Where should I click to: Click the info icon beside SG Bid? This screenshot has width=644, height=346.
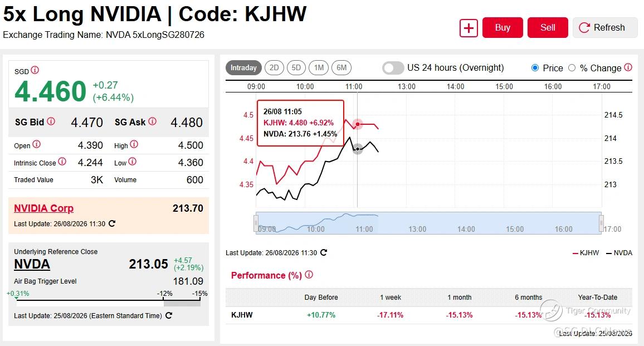(x=51, y=121)
